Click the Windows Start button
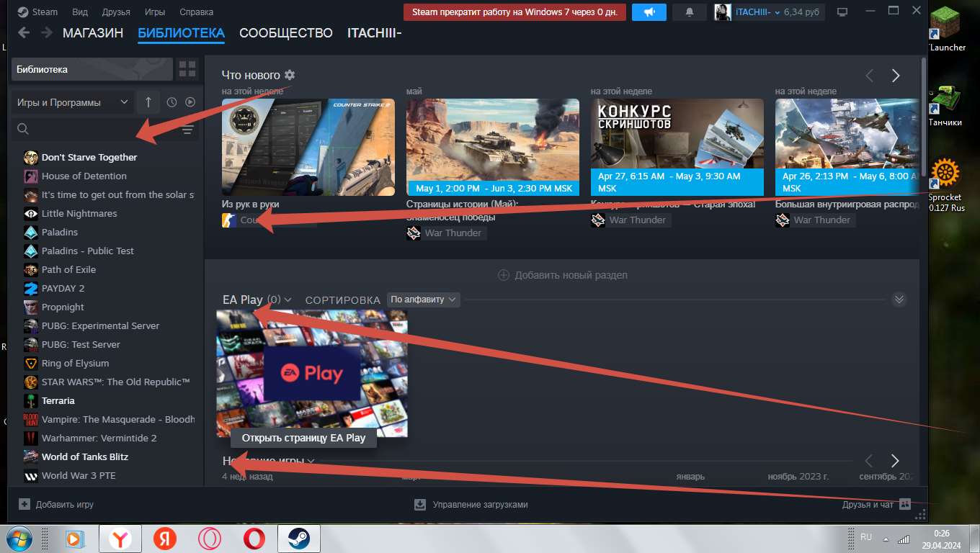The height and width of the screenshot is (553, 980). (19, 538)
